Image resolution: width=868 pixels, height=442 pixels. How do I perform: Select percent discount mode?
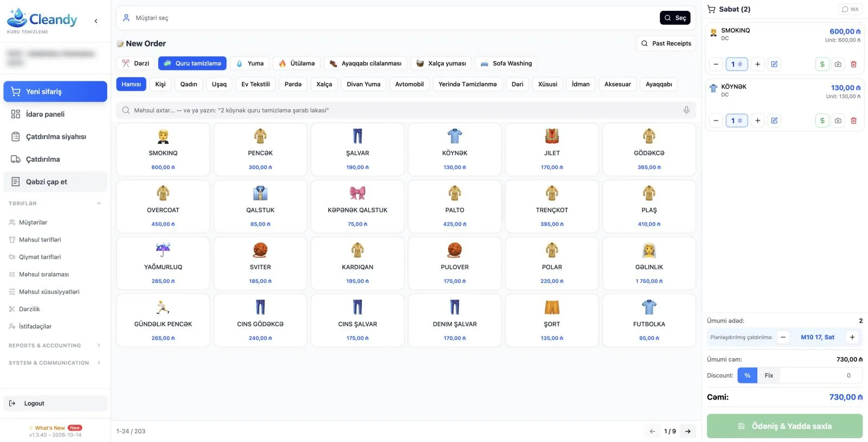[747, 375]
